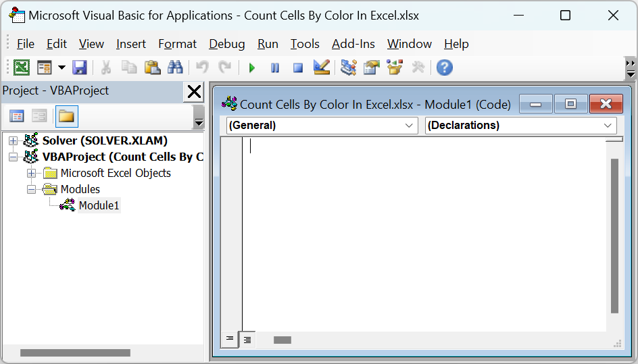Click the code window horizontal scrollbar thumb
This screenshot has height=364, width=638.
[x=283, y=340]
